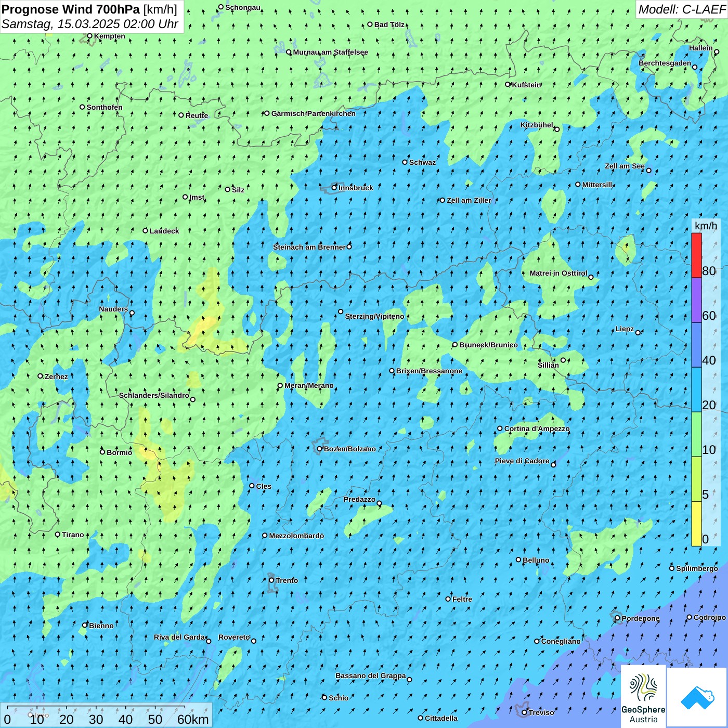This screenshot has width=728, height=728.
Task: Click the Nauders town marker
Action: (132, 313)
